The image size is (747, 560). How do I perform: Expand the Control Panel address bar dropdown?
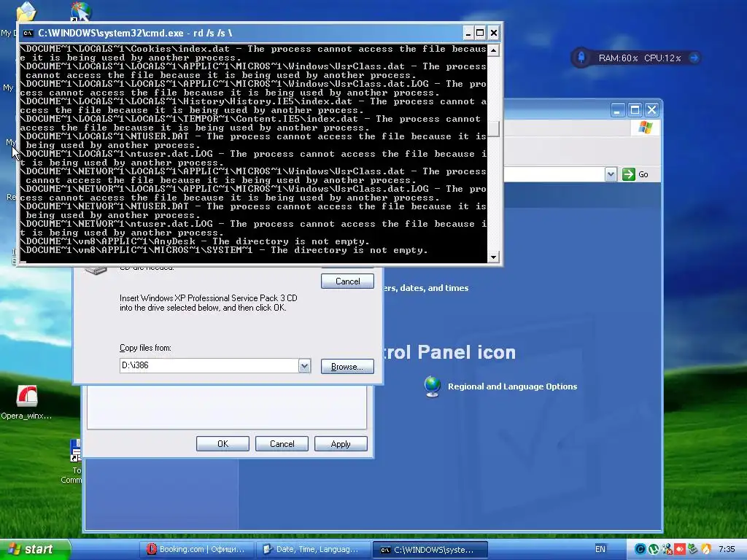coord(611,174)
